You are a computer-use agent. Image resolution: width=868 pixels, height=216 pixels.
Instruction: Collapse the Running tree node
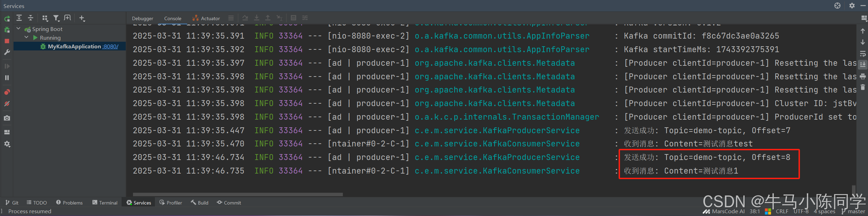click(26, 37)
